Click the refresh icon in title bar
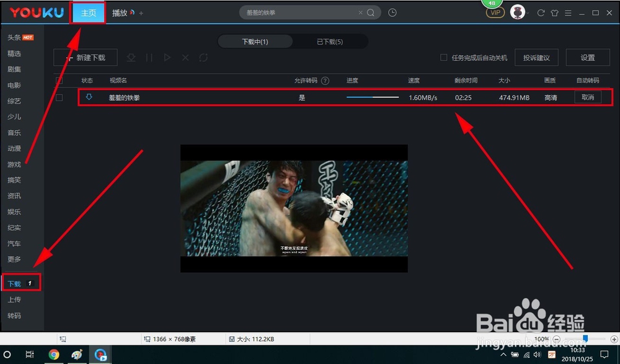The height and width of the screenshot is (364, 620). click(541, 12)
